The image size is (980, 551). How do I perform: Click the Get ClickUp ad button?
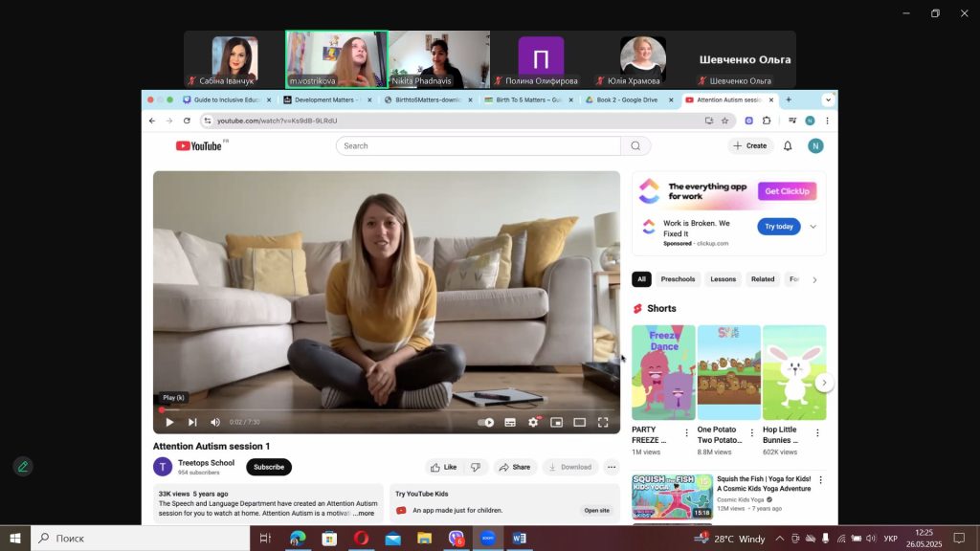[x=787, y=191]
